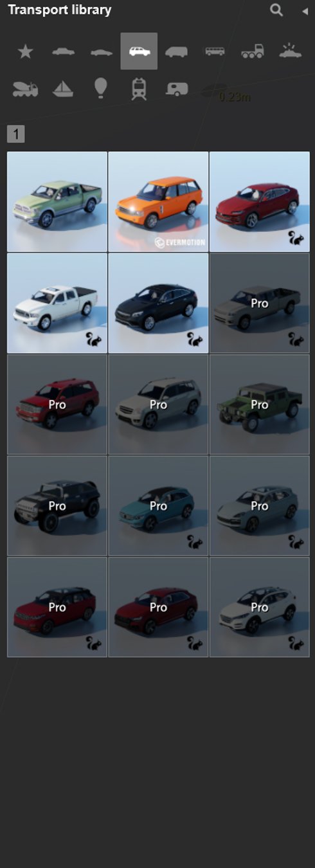Screen dimensions: 315x868
Task: Select the sailboat category icon
Action: pos(62,88)
